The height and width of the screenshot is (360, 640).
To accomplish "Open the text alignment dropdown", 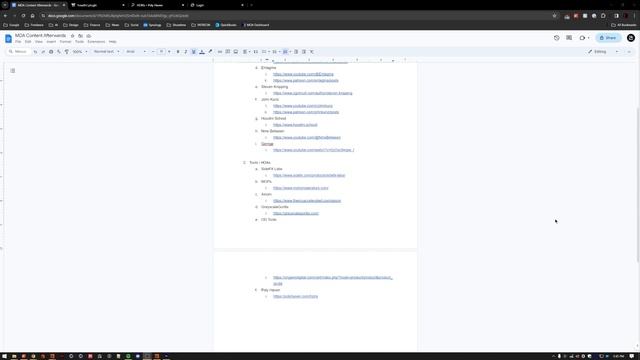I will 246,52.
